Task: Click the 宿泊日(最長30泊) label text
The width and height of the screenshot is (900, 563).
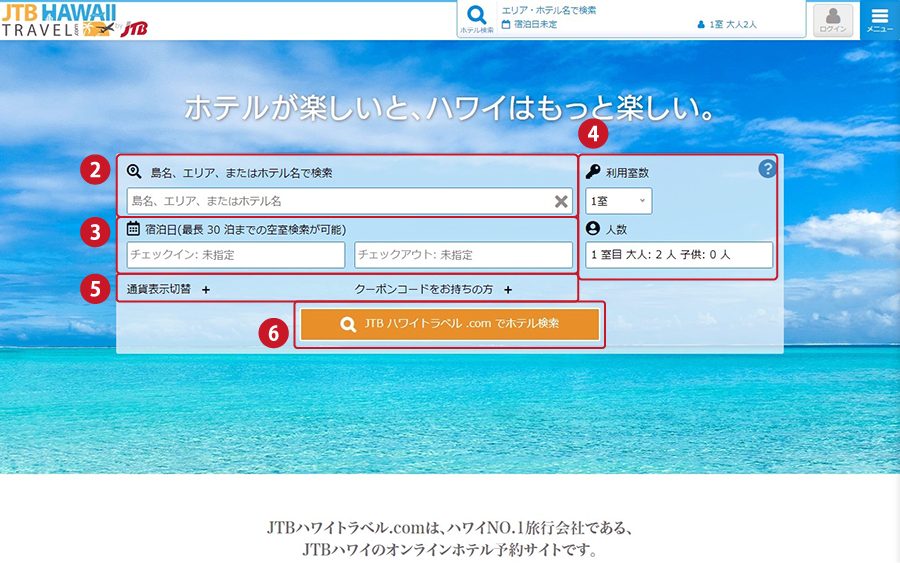Action: click(x=246, y=230)
